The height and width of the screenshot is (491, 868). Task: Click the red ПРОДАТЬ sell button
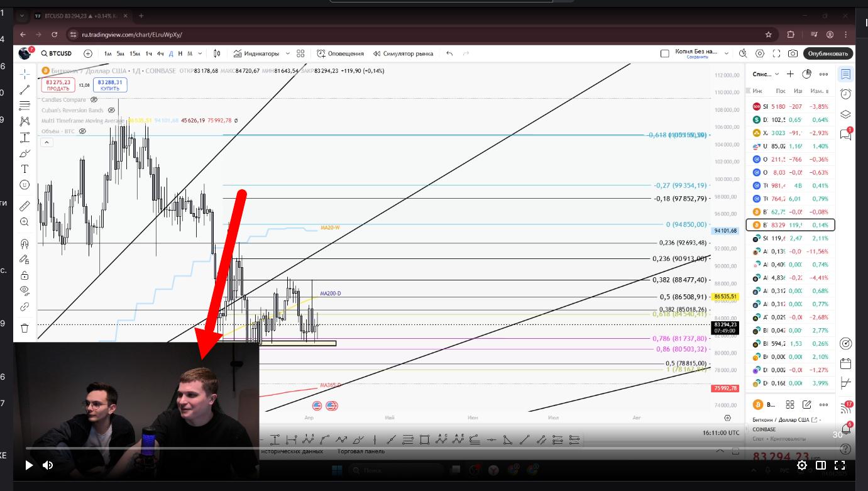click(x=58, y=85)
